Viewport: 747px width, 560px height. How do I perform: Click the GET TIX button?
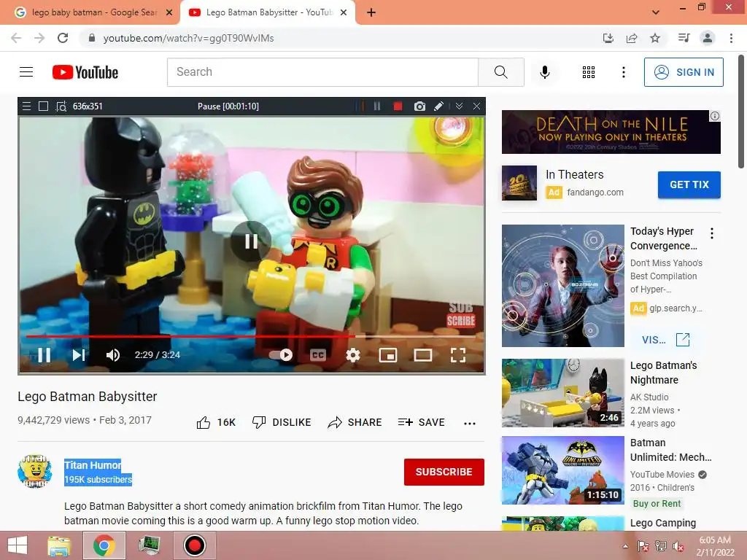tap(689, 184)
